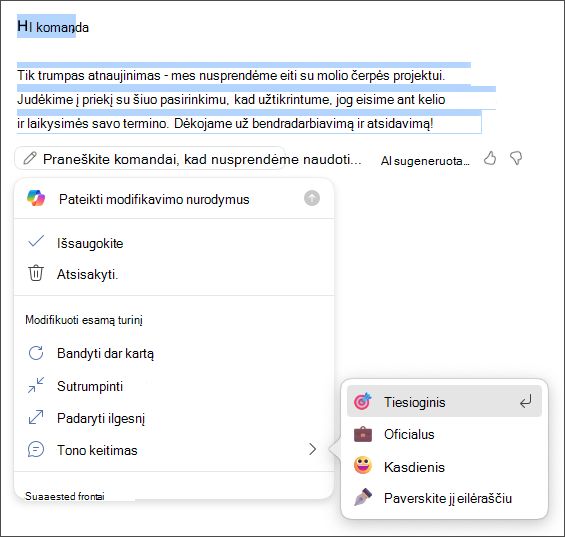Click the AI sugeneruota label
Screen dimensions: 565x537
425,161
